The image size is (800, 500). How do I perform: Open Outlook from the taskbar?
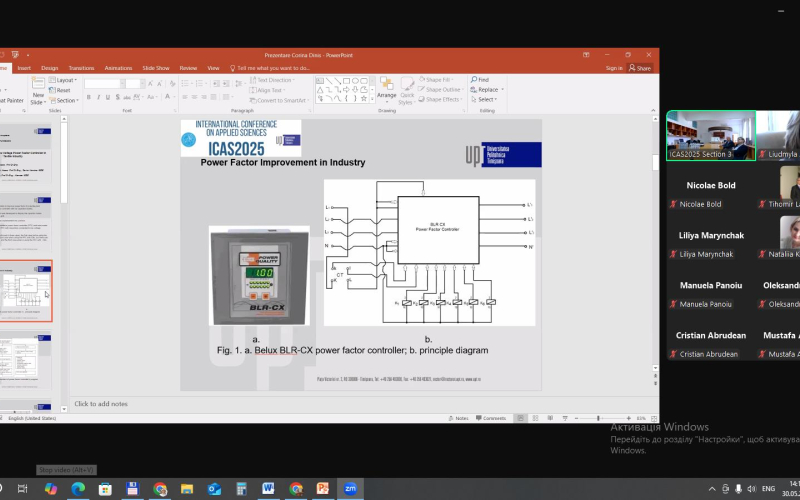214,488
